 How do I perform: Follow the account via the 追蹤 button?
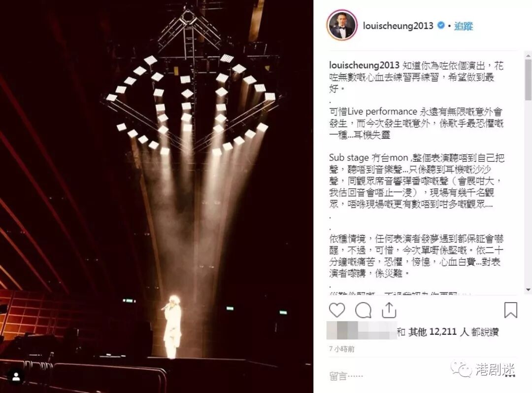click(464, 26)
